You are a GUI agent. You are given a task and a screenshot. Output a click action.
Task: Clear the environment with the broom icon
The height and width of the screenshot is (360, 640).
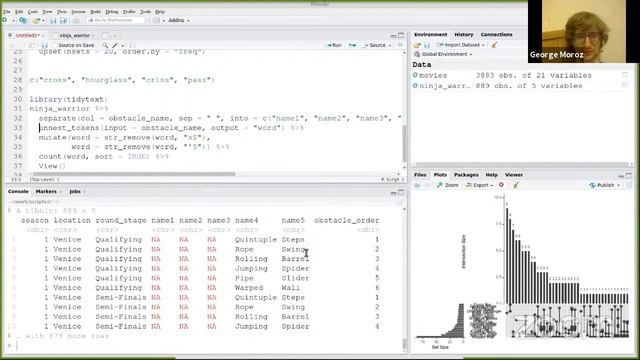coord(494,45)
